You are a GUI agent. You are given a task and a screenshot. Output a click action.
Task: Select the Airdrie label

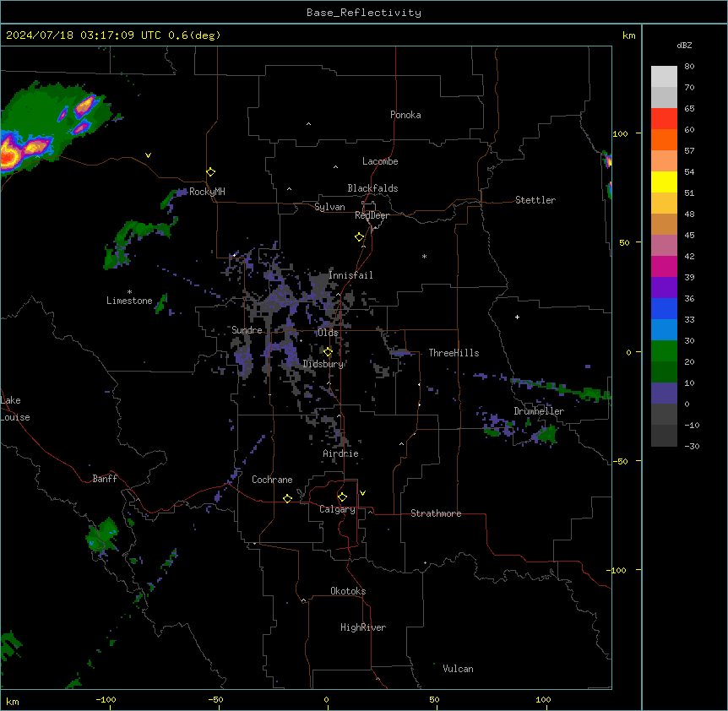click(x=341, y=453)
